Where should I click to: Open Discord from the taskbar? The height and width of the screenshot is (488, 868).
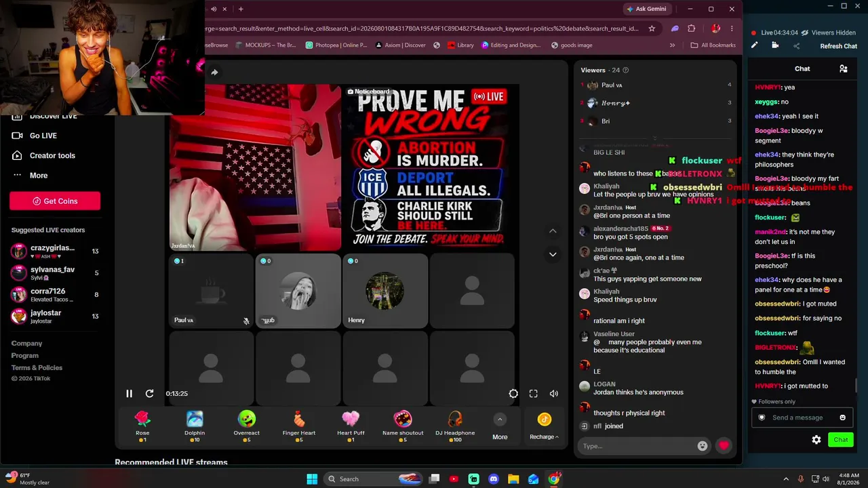tap(494, 479)
